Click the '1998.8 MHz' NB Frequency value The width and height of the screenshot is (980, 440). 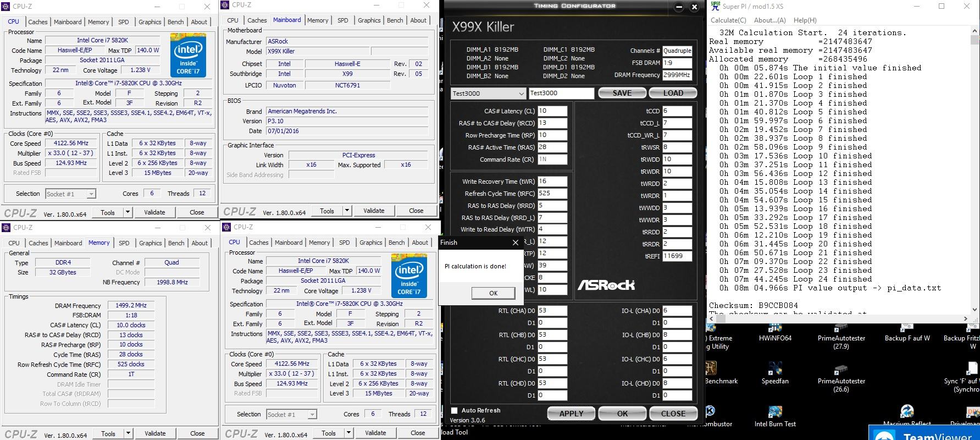pyautogui.click(x=172, y=282)
